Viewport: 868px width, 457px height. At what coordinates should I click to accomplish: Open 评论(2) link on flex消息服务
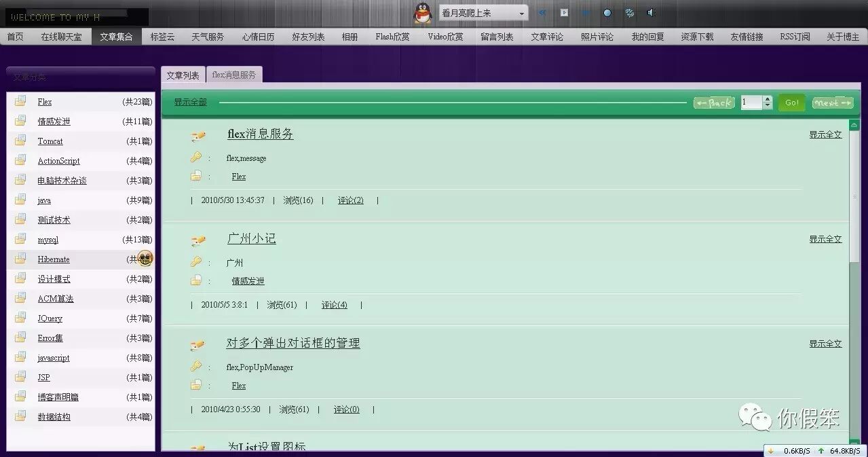(351, 200)
